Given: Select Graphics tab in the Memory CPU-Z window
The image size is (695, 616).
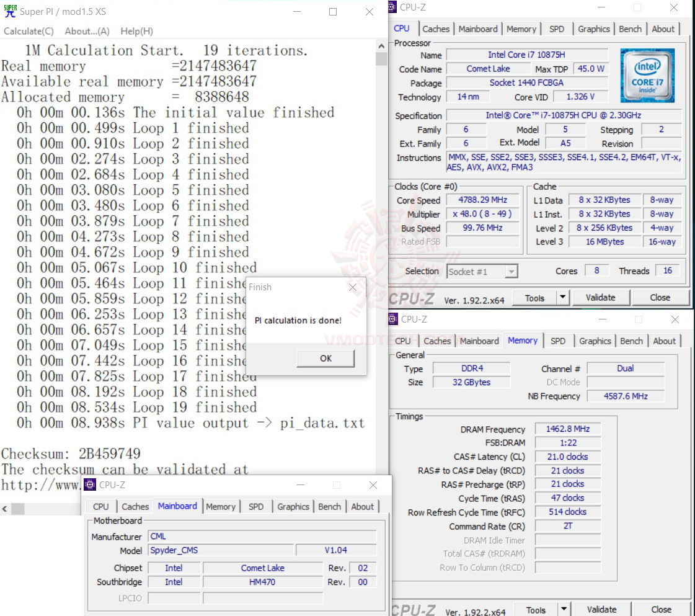Looking at the screenshot, I should pos(595,341).
